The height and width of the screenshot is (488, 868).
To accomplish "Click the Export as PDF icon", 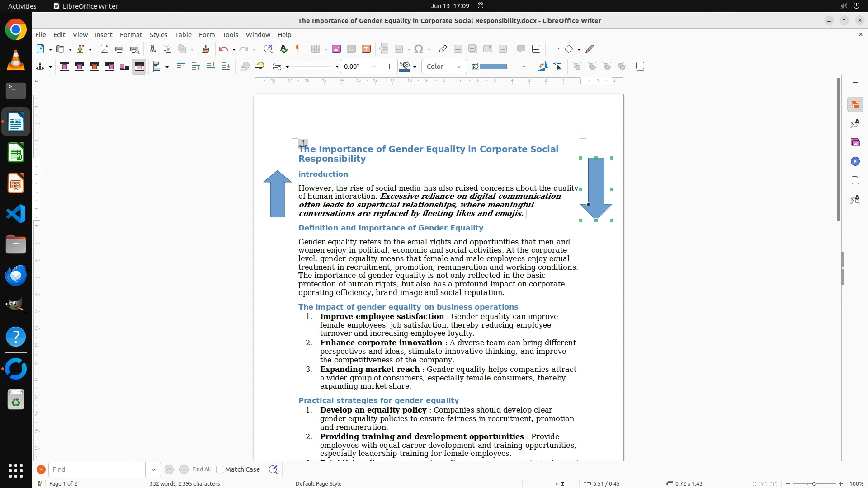I will coord(104,49).
